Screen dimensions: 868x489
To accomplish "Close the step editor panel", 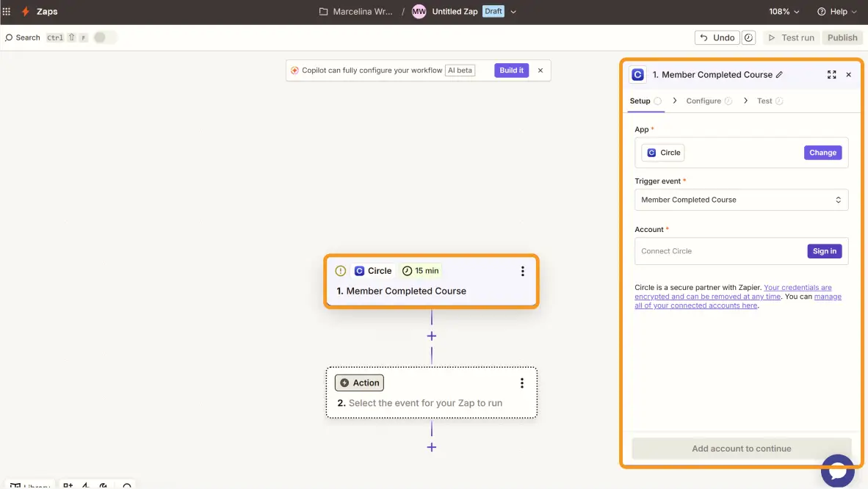I will [x=849, y=75].
